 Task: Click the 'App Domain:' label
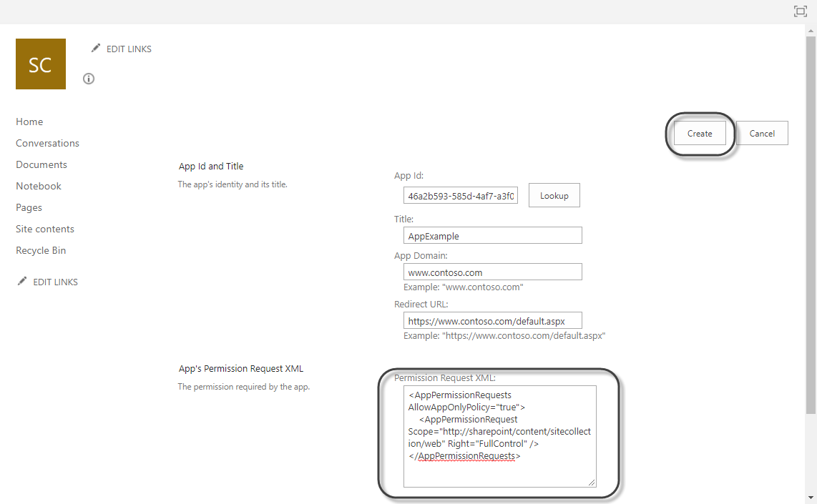click(421, 256)
